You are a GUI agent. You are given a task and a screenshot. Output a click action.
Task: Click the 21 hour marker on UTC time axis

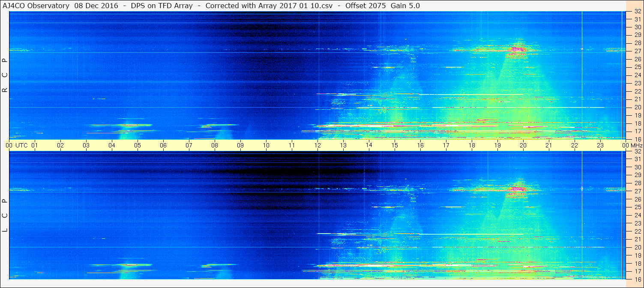pos(549,145)
